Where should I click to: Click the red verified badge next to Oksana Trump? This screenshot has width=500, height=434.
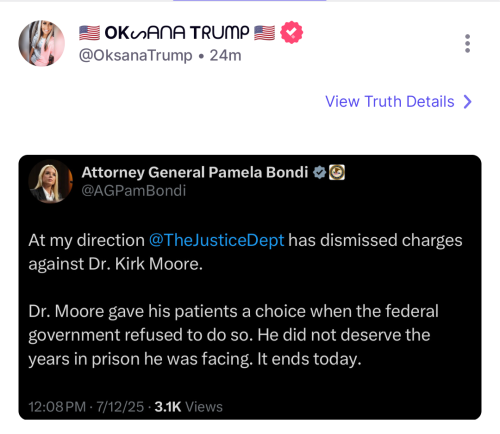pyautogui.click(x=292, y=32)
